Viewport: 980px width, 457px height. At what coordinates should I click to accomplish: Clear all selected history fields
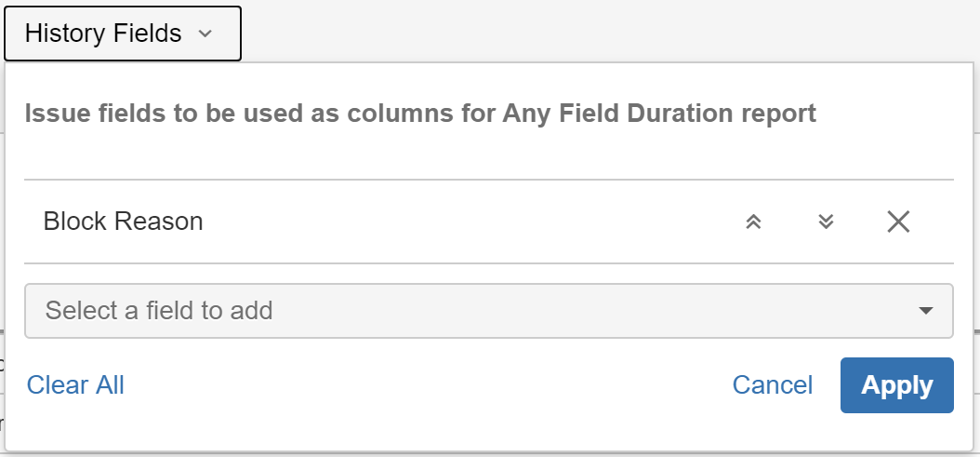(75, 385)
